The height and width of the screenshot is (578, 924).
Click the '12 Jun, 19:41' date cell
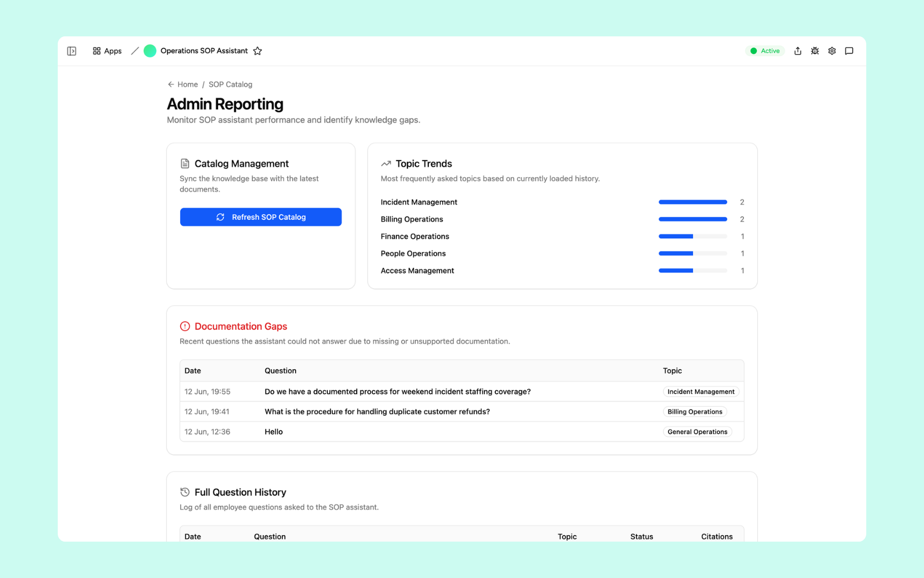click(x=207, y=412)
